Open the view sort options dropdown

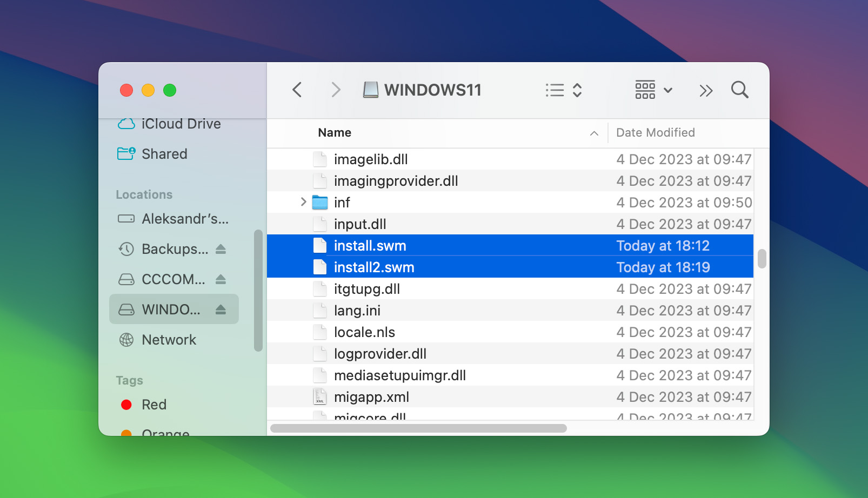[577, 90]
